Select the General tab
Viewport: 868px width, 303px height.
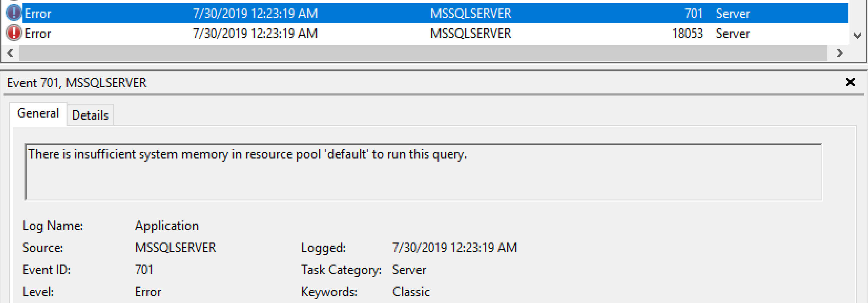(x=38, y=113)
